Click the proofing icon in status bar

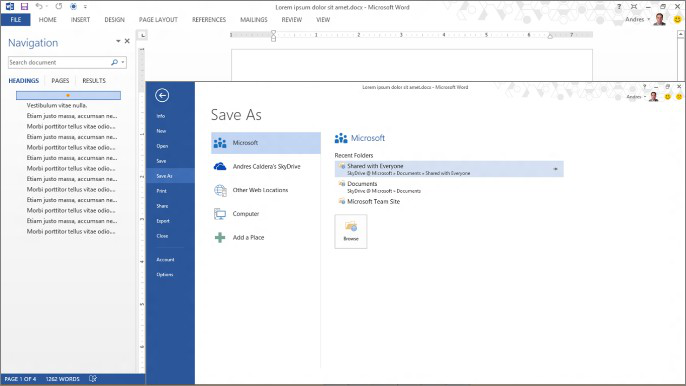[x=93, y=379]
